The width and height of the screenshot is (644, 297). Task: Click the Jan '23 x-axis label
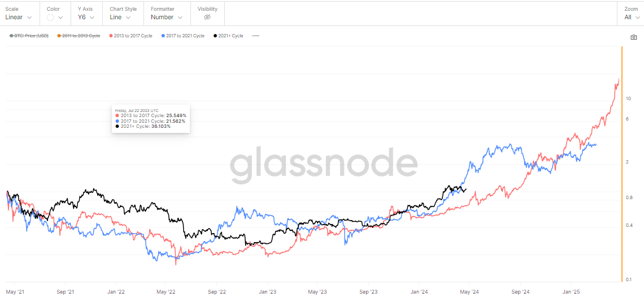(267, 292)
